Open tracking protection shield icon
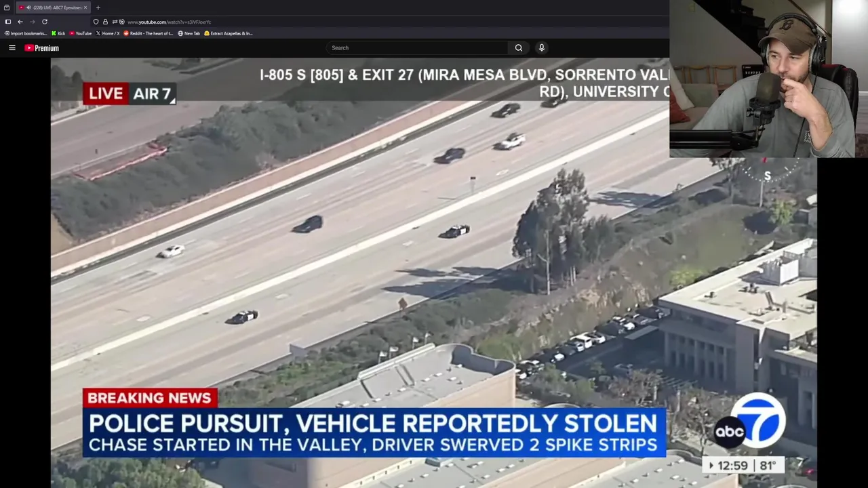Viewport: 868px width, 488px height. (x=96, y=22)
